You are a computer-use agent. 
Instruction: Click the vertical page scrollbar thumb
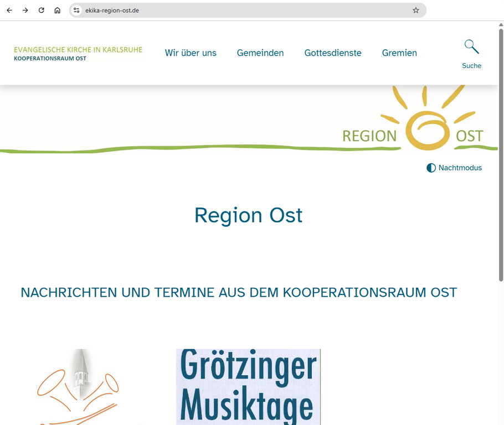pyautogui.click(x=501, y=155)
